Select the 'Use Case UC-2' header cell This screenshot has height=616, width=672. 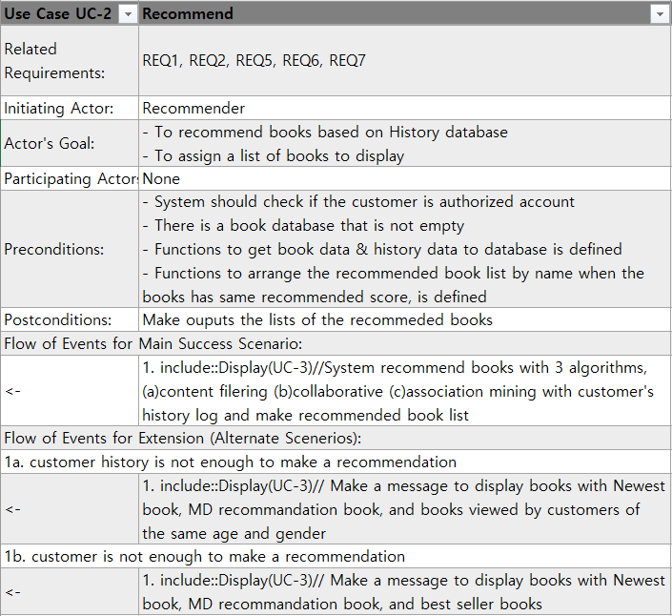tap(70, 13)
